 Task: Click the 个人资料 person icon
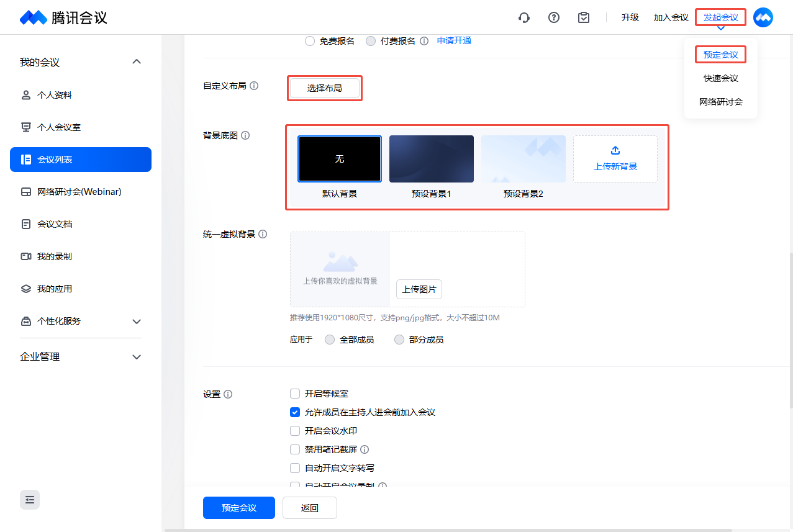(26, 95)
